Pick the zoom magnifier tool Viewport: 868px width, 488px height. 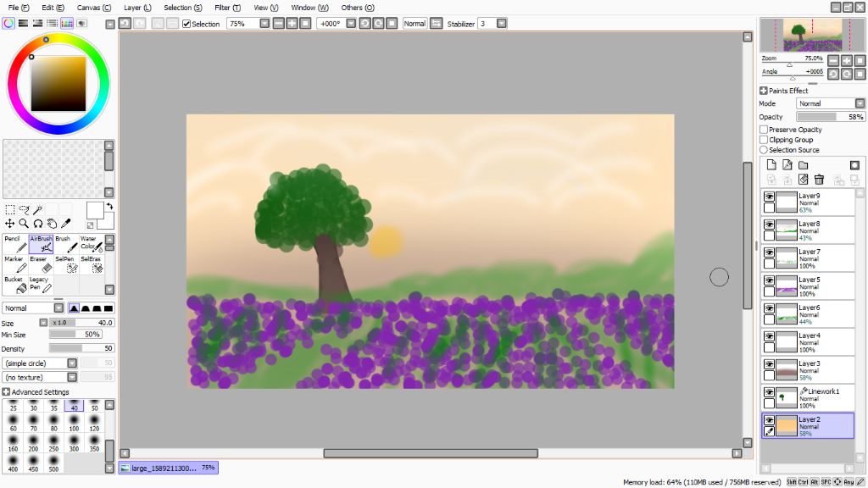point(24,224)
